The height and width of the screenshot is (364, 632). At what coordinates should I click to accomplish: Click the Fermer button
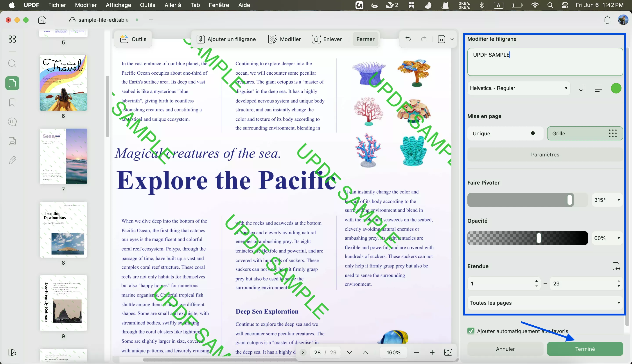[365, 39]
